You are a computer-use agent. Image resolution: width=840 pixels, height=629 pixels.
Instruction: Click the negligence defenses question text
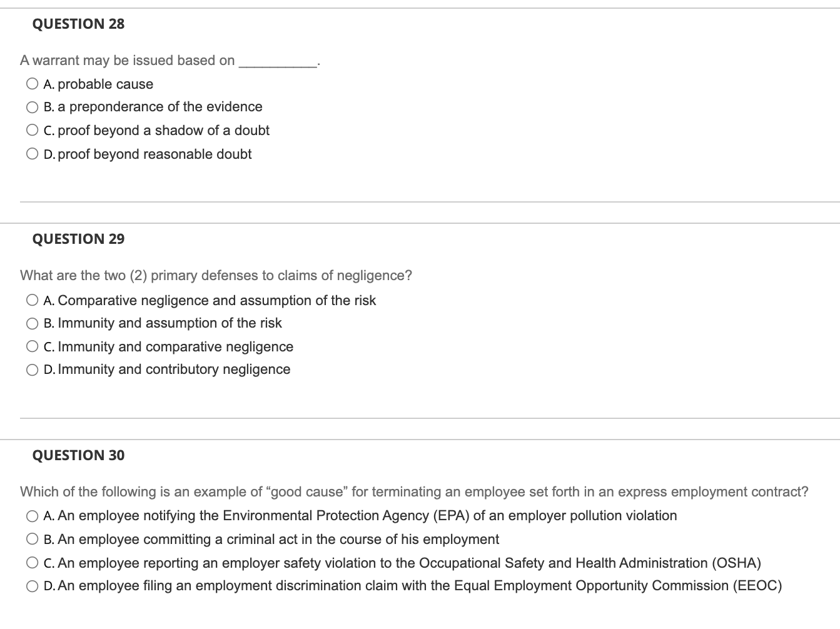point(216,275)
